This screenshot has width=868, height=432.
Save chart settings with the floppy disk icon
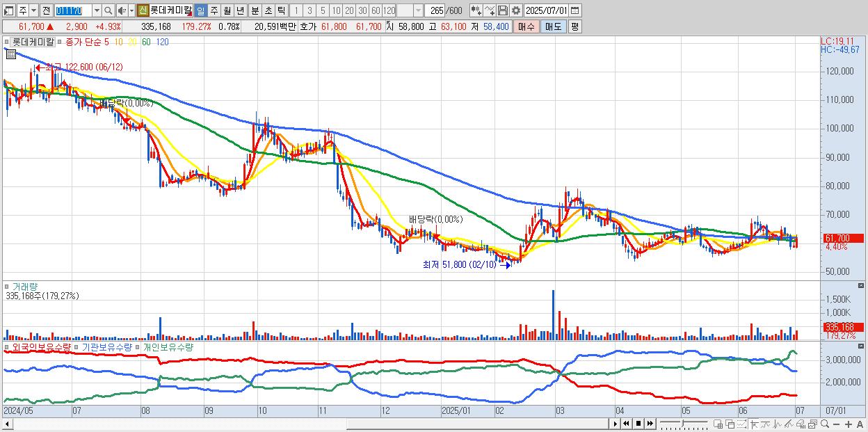[503, 10]
